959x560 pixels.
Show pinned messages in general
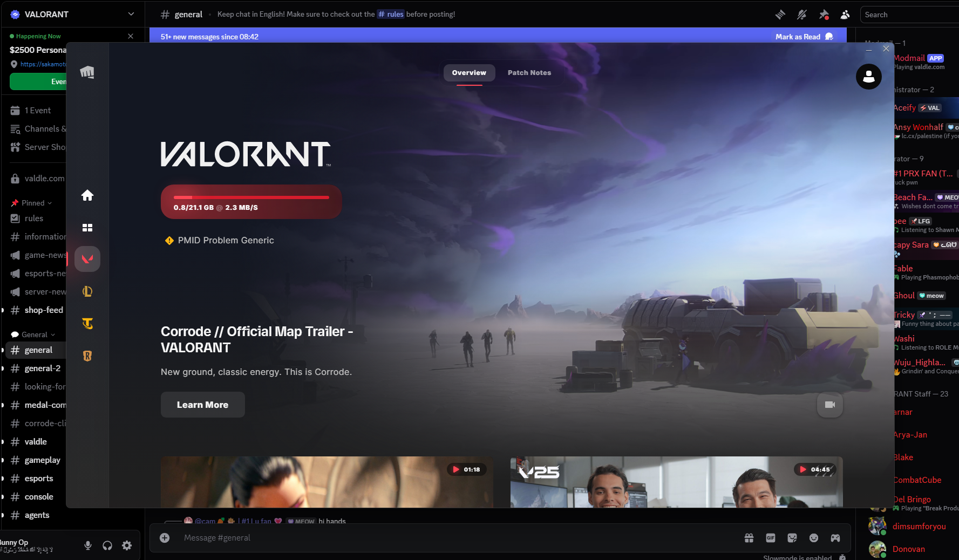coord(824,15)
